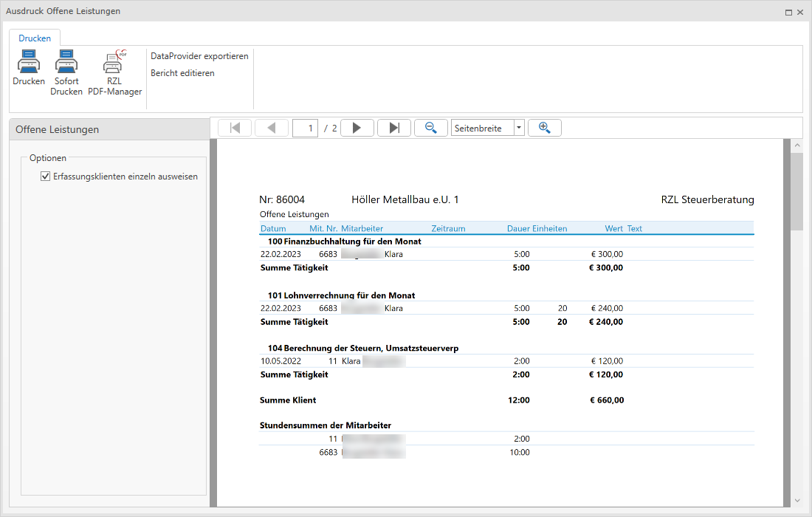Select the Drucken ribbon tab
This screenshot has width=812, height=517.
point(35,38)
